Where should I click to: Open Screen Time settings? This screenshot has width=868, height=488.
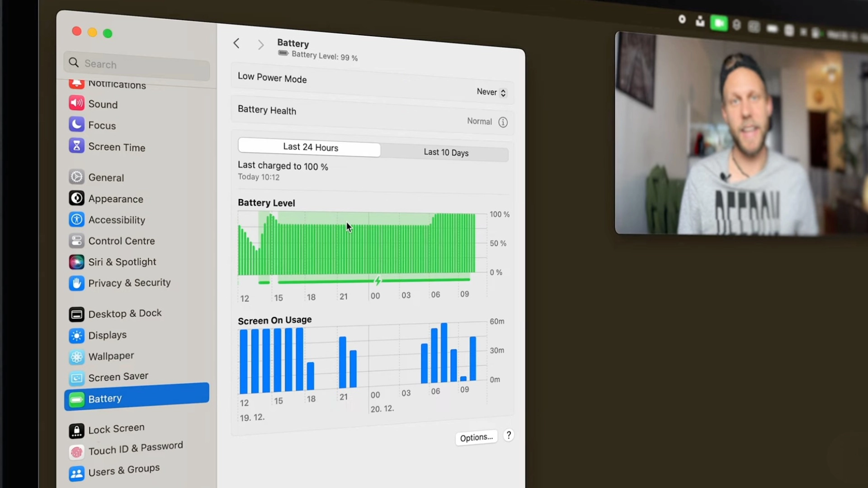(x=116, y=147)
